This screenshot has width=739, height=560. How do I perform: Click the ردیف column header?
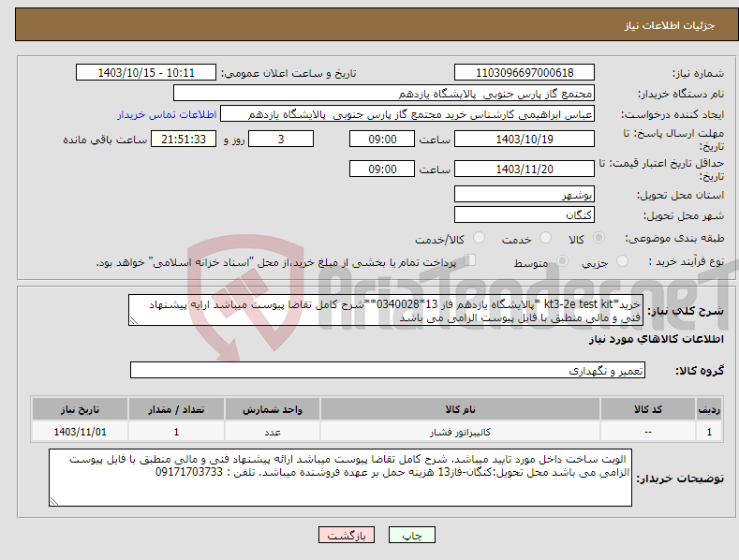tap(709, 409)
